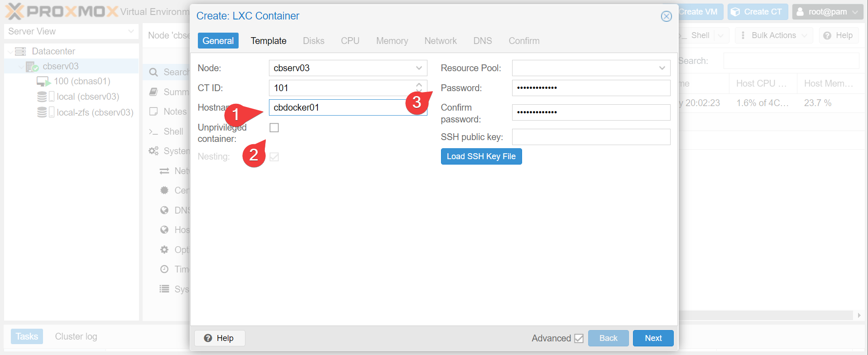Click the Confirm password field

point(591,112)
